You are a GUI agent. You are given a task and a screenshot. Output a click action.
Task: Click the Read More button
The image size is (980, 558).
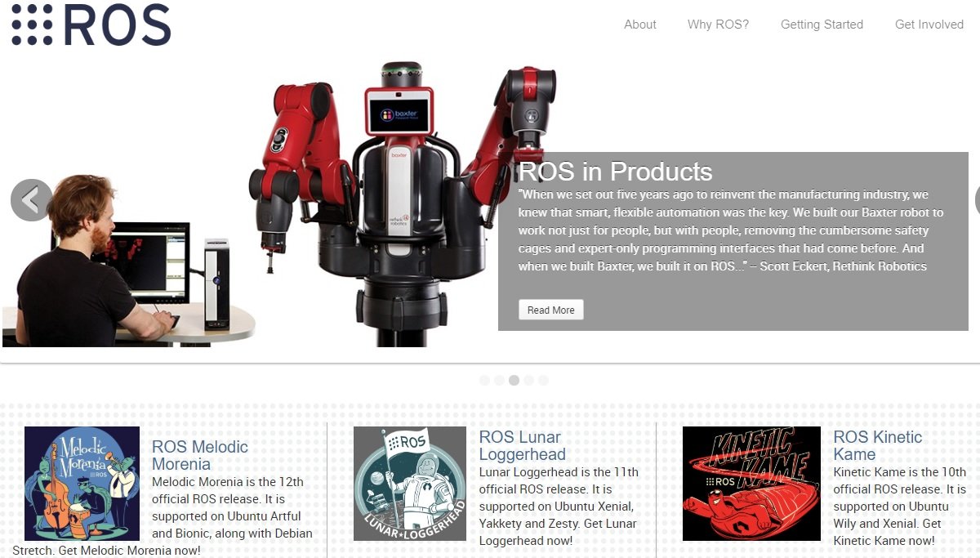pos(551,310)
